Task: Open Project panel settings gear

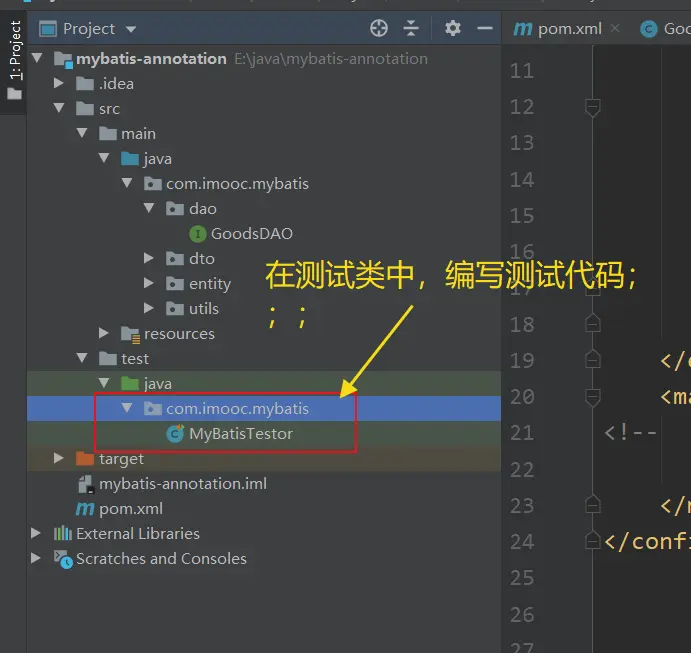Action: tap(453, 28)
